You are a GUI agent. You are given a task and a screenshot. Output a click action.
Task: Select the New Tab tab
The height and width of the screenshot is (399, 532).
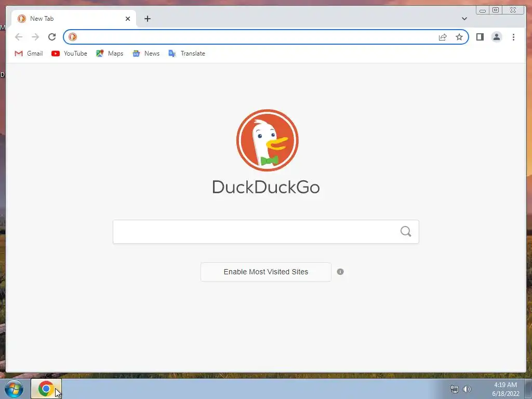coord(74,19)
